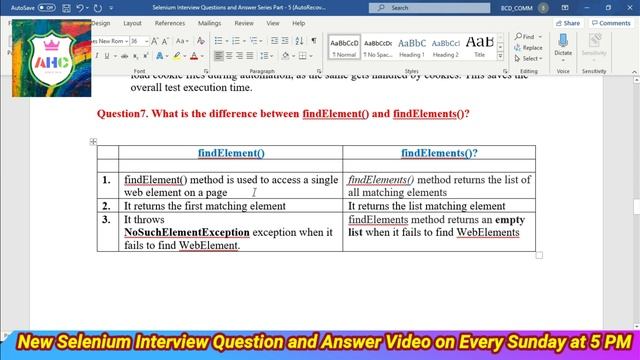The image size is (640, 360).
Task: Click the Bullets list icon
Action: coord(218,41)
